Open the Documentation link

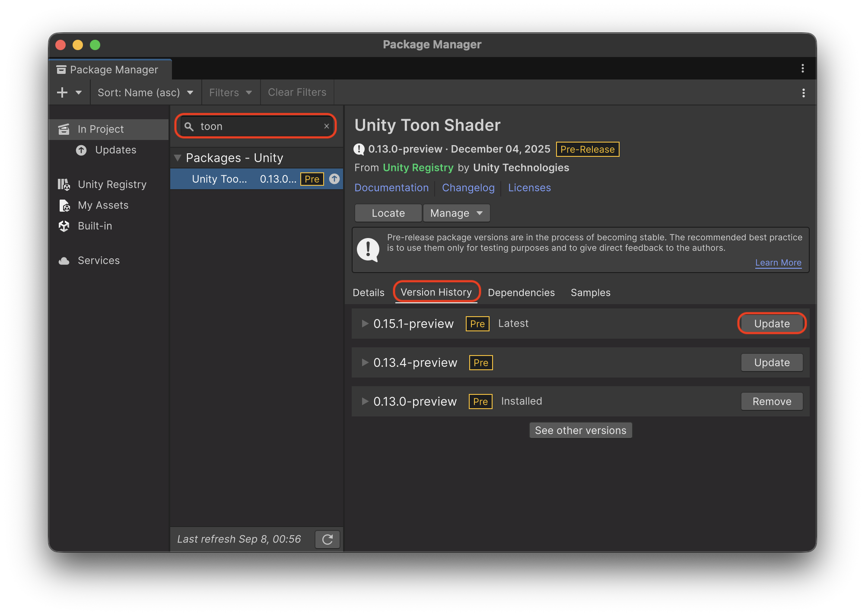[x=391, y=188]
